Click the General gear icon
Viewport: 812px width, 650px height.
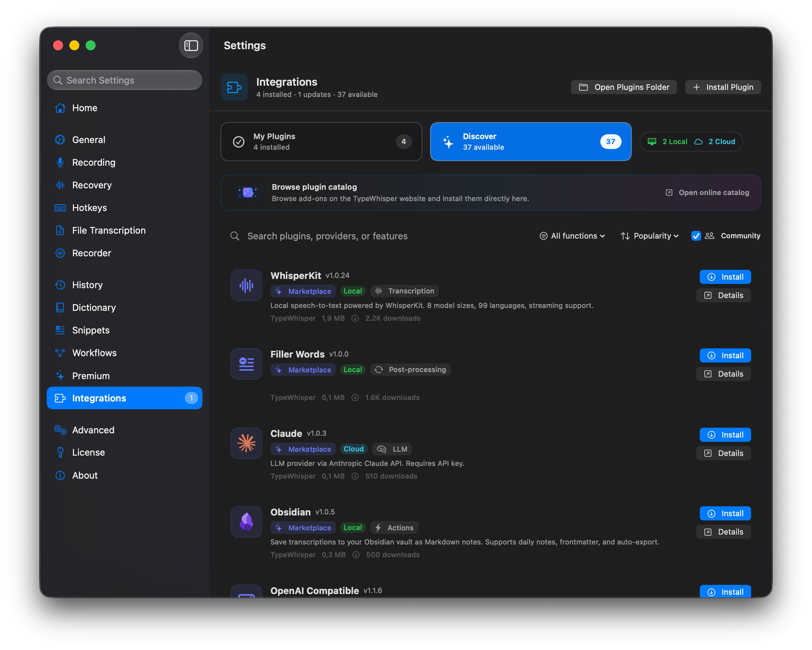point(60,140)
